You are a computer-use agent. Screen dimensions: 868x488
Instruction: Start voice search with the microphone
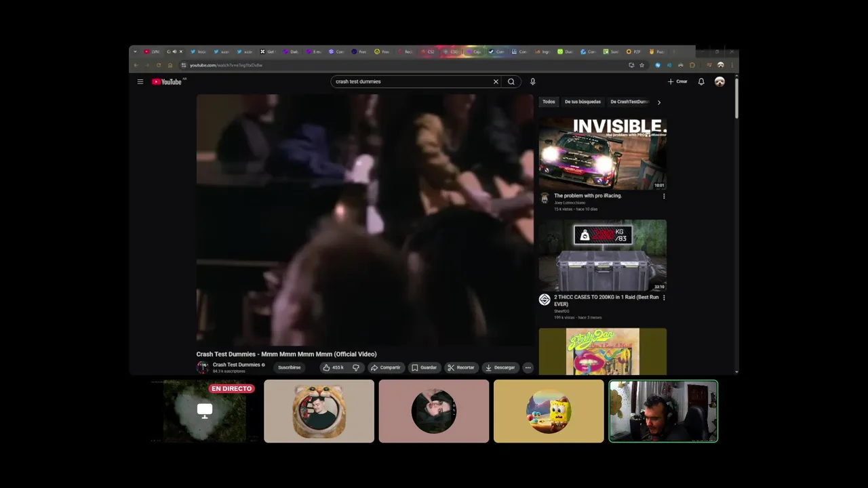point(532,81)
